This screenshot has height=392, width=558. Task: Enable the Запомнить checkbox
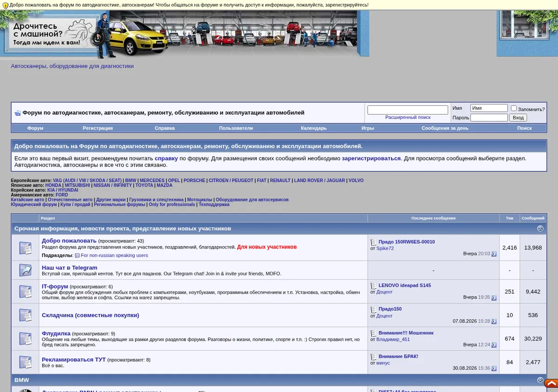coord(514,108)
